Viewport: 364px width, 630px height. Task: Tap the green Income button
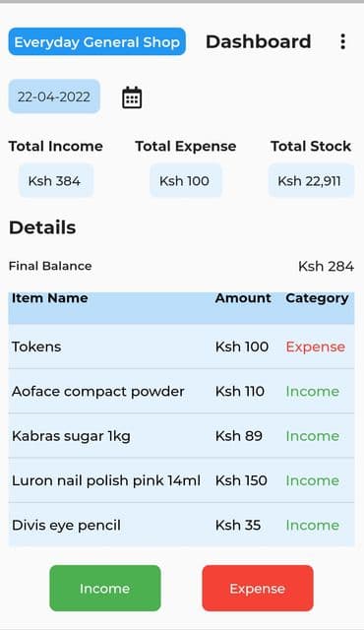[x=105, y=589]
